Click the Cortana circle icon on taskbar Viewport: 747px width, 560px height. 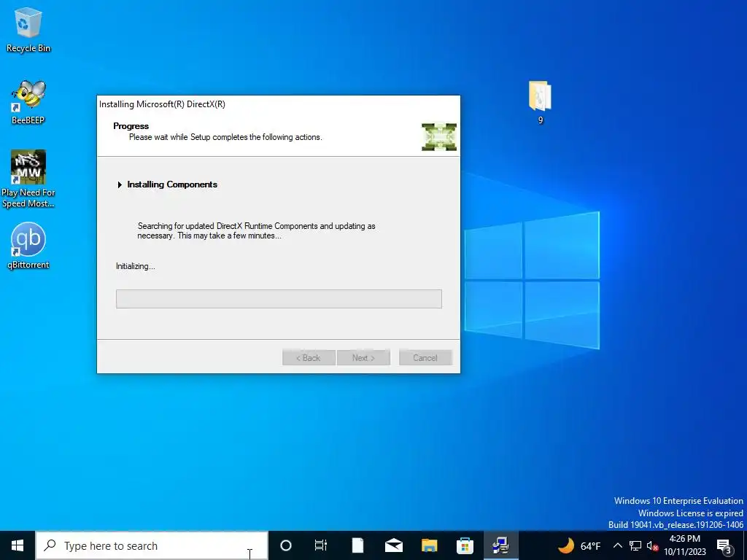pos(285,545)
